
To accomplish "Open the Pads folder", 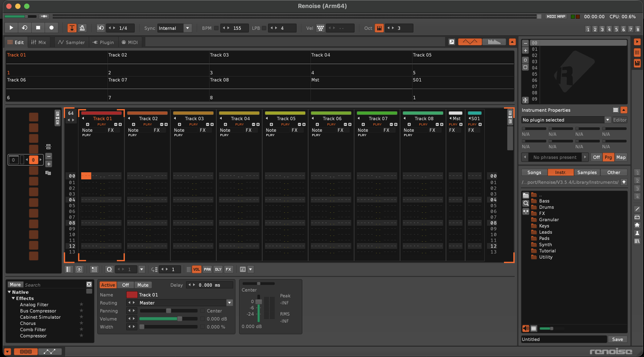I will 544,239.
